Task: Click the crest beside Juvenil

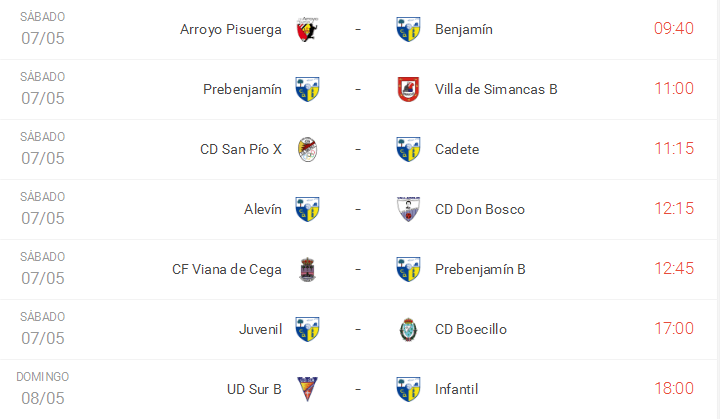Action: tap(308, 329)
